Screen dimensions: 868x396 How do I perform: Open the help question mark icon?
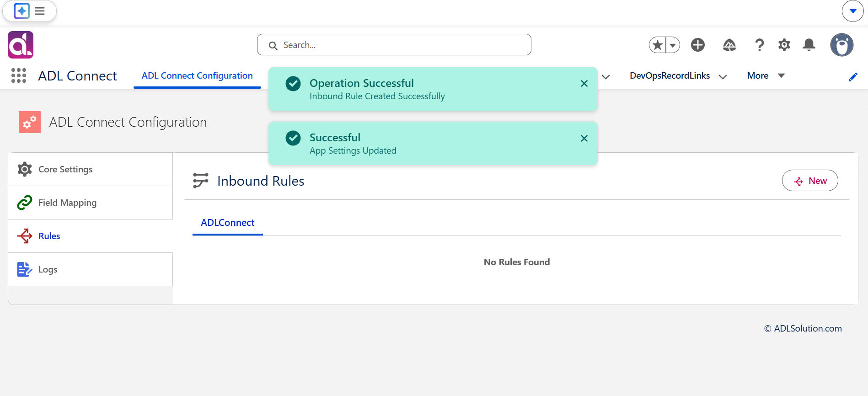(x=759, y=45)
